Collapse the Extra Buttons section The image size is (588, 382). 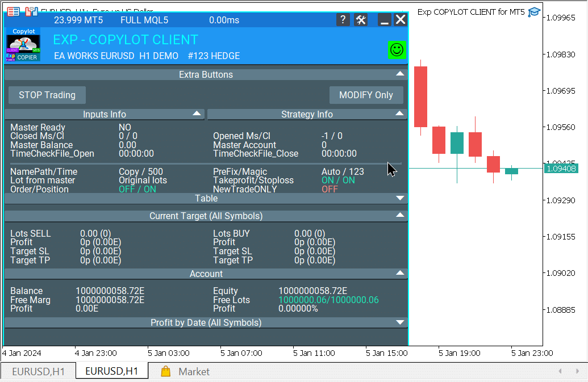[x=400, y=74]
